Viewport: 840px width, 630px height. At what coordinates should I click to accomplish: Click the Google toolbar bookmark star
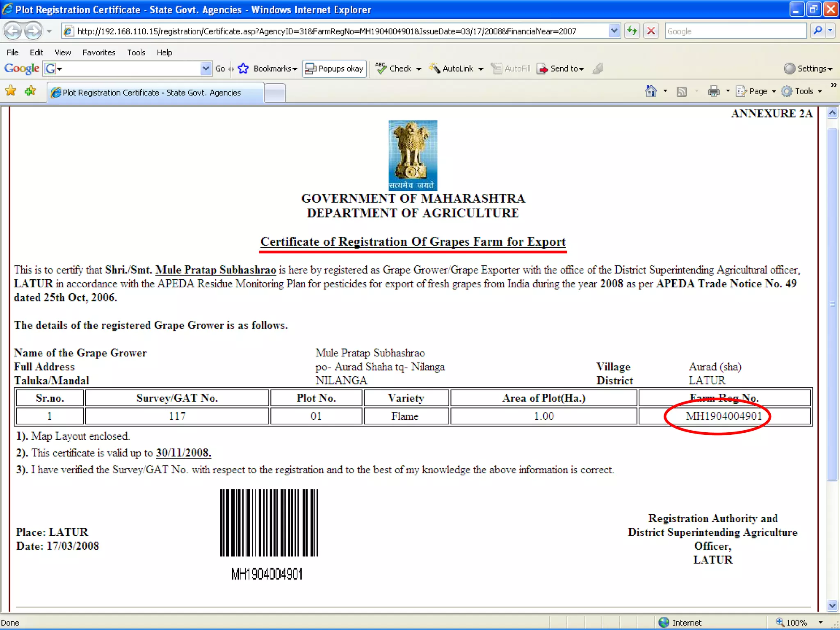[x=243, y=68]
